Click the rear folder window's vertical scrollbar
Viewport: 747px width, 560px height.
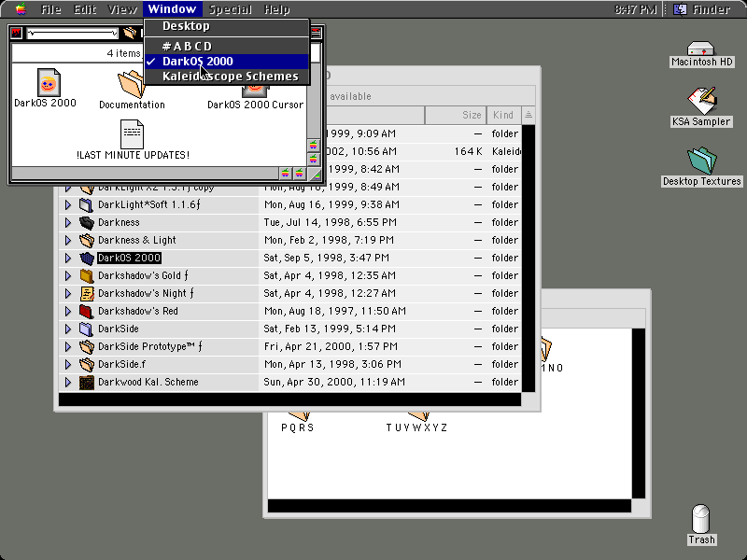[639, 413]
